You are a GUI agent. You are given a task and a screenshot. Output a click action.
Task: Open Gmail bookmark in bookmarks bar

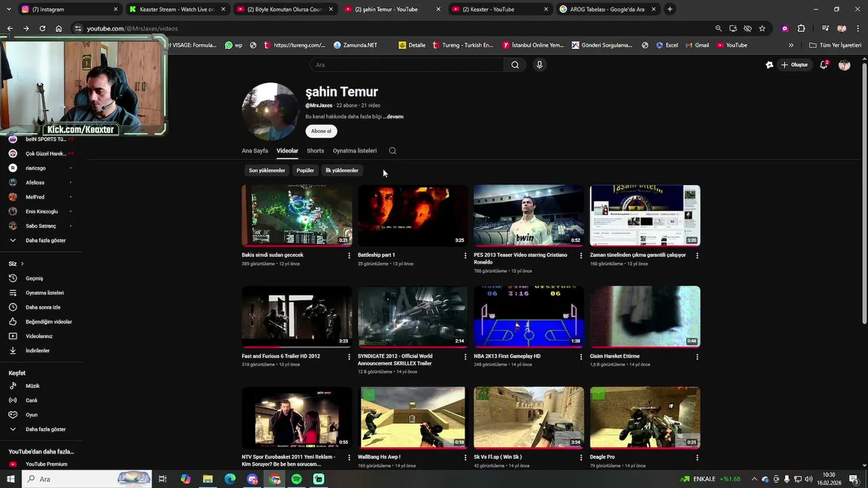(696, 45)
